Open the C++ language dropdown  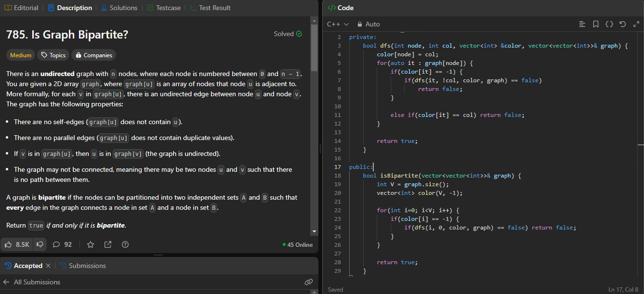338,24
